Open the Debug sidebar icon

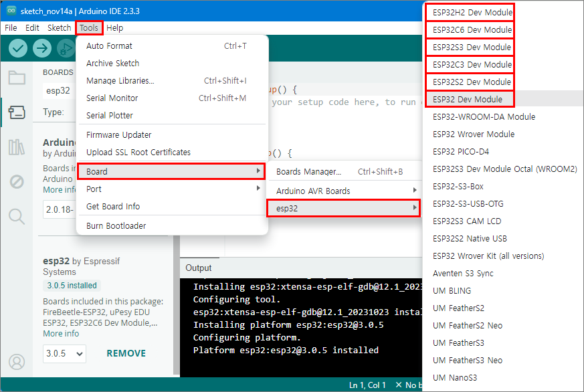coord(17,182)
